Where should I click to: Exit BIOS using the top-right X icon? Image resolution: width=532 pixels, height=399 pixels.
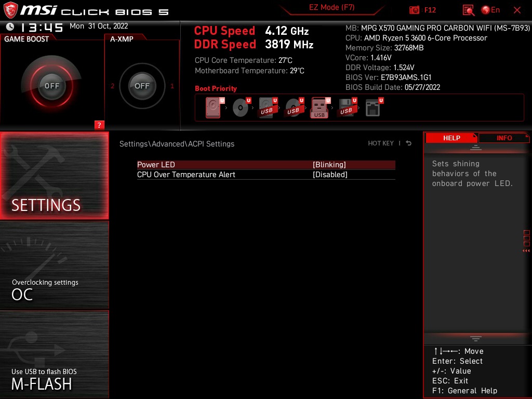tap(517, 10)
